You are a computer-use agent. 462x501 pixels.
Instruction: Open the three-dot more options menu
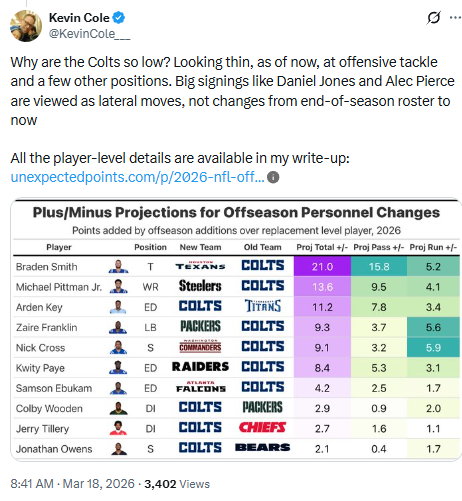(455, 18)
